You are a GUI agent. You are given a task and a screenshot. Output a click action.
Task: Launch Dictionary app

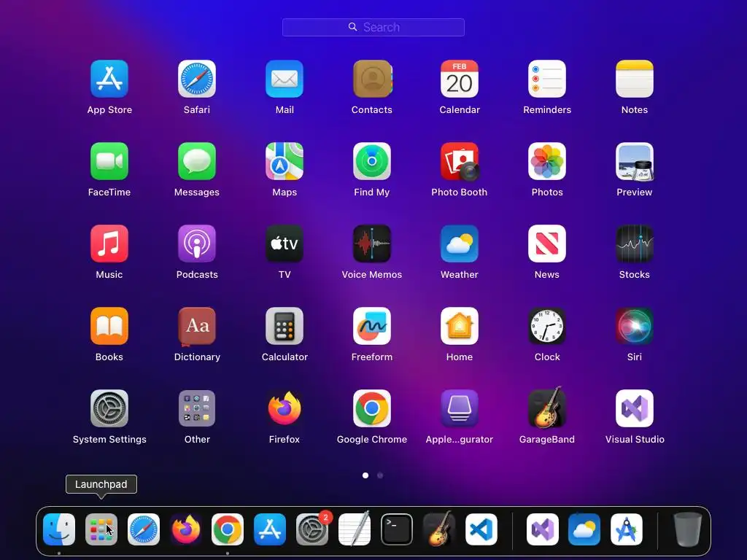[x=197, y=326]
